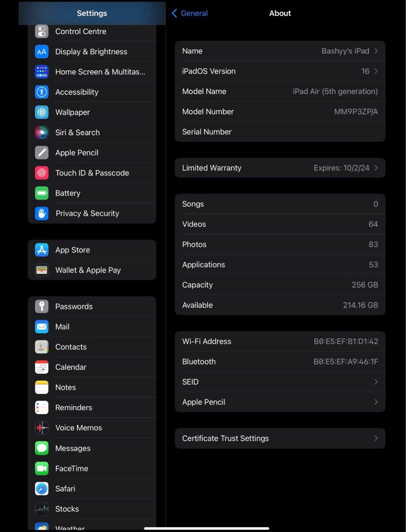This screenshot has width=406, height=532.
Task: Expand the Apple Pencil details row
Action: tap(280, 402)
